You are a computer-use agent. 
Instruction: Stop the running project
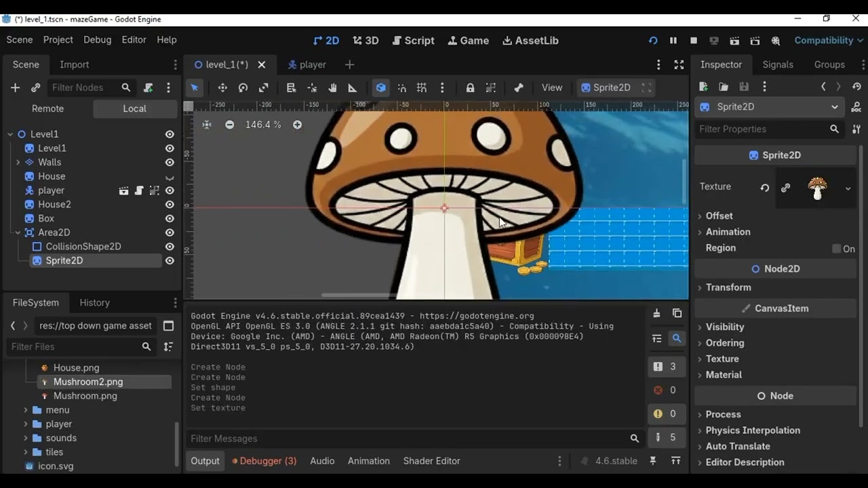694,41
